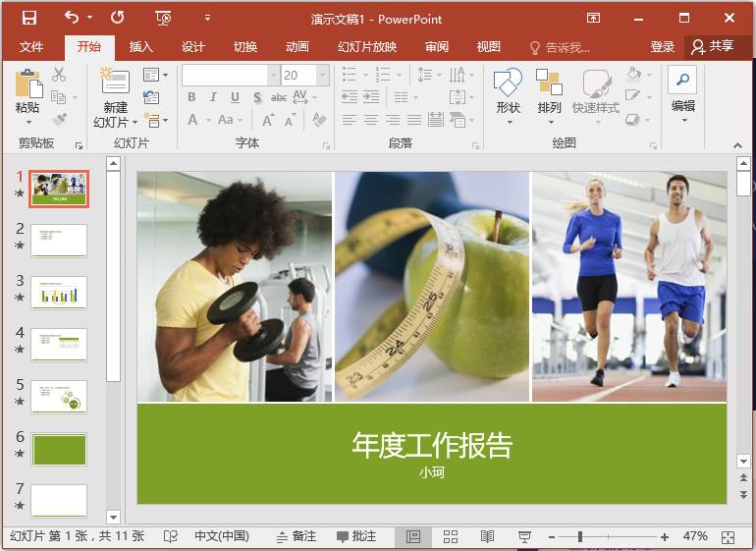This screenshot has height=551, width=756.
Task: Click the Decrease List Level icon
Action: click(x=350, y=97)
